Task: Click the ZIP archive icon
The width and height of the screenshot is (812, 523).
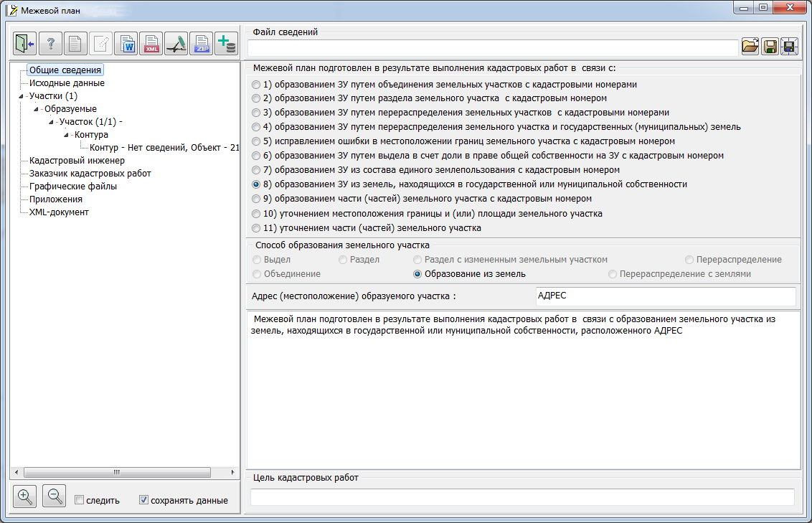Action: 202,44
